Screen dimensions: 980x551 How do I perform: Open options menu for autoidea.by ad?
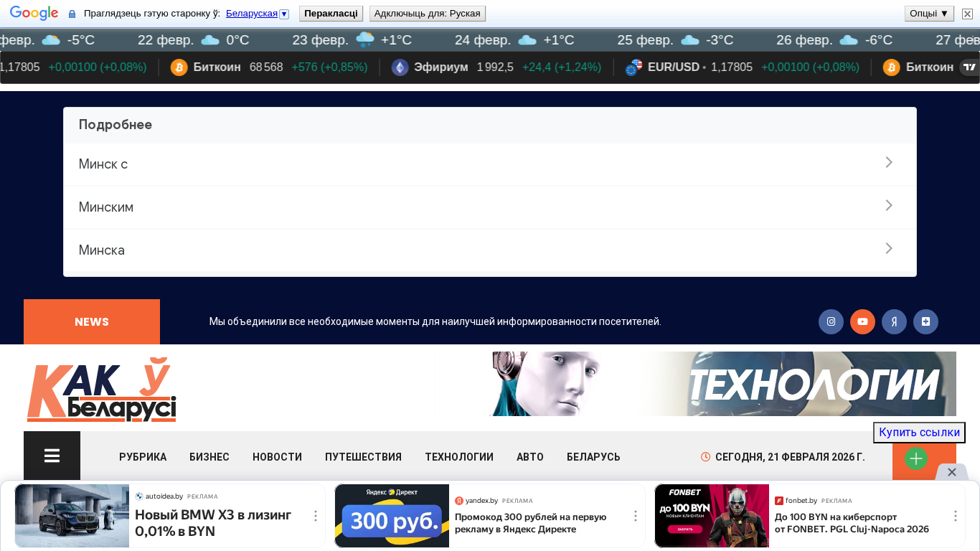[316, 516]
